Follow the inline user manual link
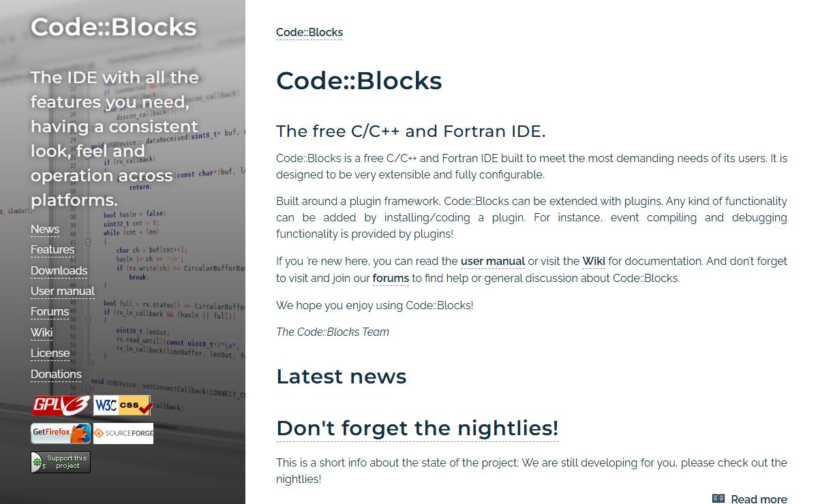 pyautogui.click(x=493, y=261)
